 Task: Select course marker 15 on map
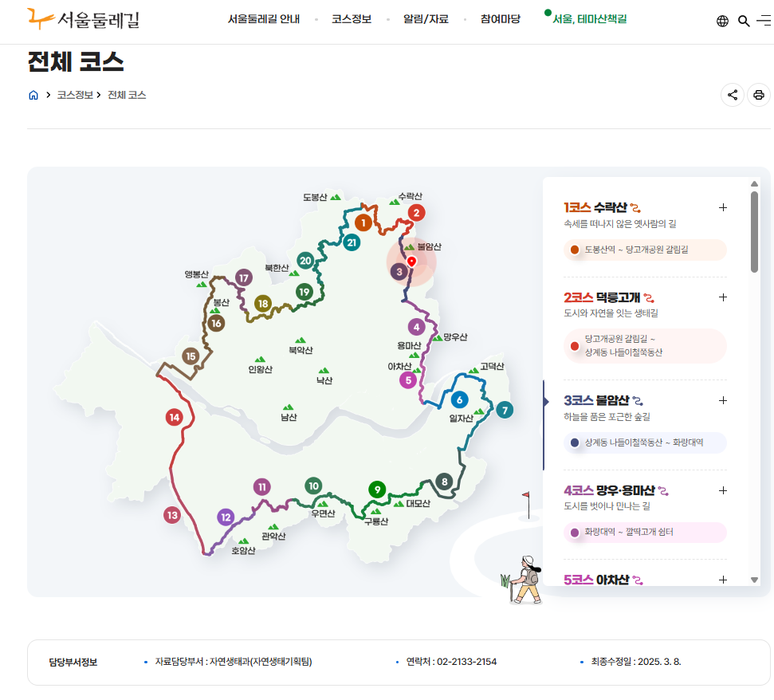point(191,356)
